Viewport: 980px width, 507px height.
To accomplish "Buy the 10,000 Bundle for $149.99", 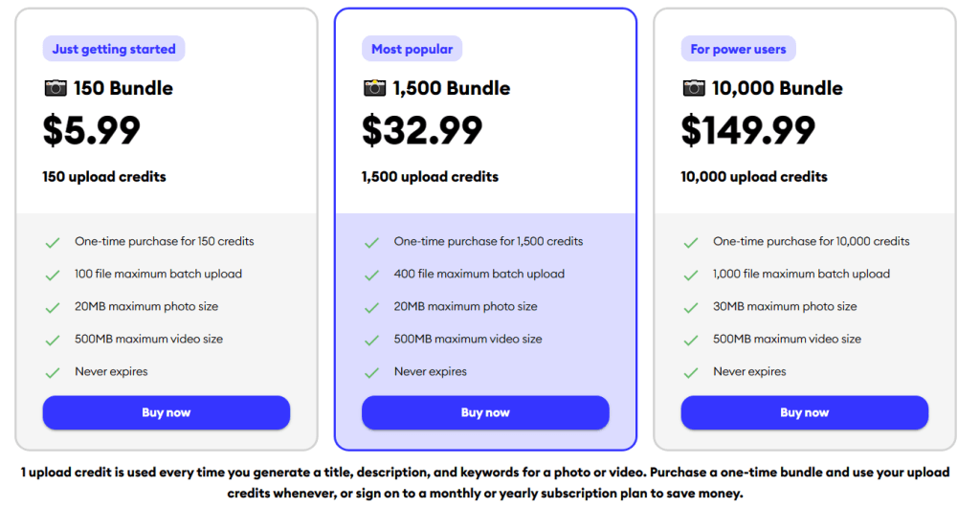I will [805, 413].
